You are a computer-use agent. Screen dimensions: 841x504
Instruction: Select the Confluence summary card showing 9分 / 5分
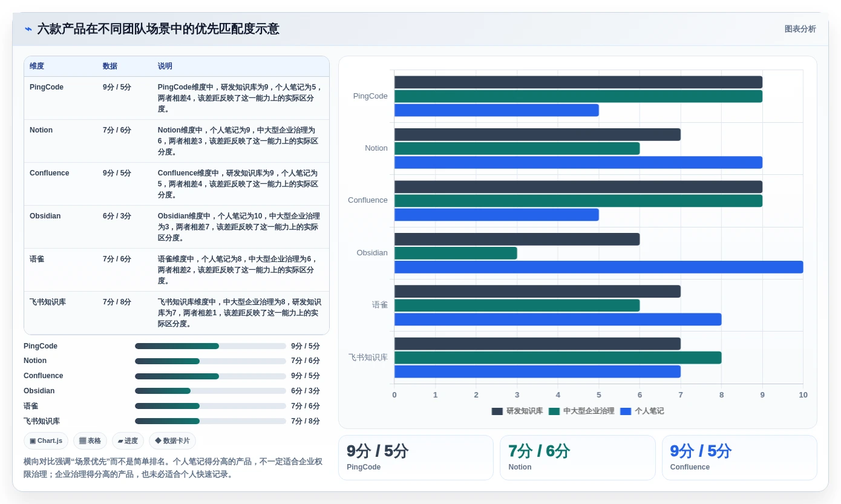739,458
